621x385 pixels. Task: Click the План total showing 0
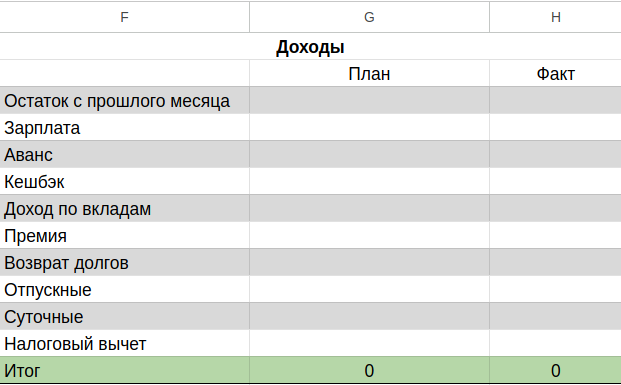pyautogui.click(x=369, y=370)
